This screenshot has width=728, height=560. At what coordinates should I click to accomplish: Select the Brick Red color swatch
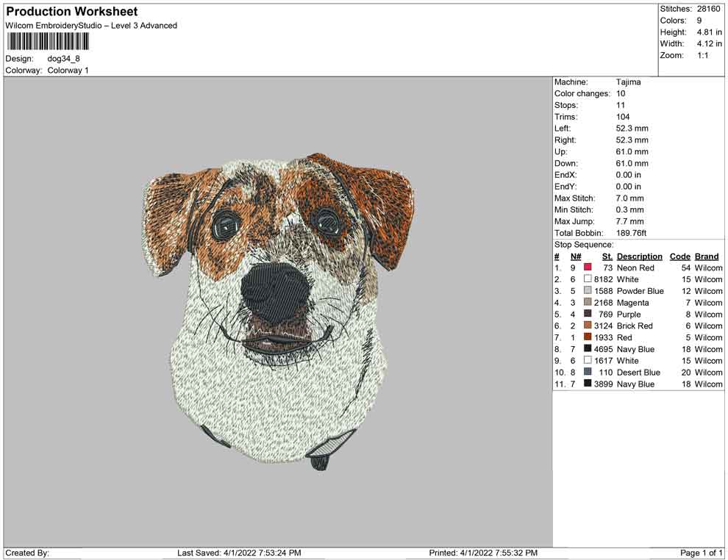588,326
